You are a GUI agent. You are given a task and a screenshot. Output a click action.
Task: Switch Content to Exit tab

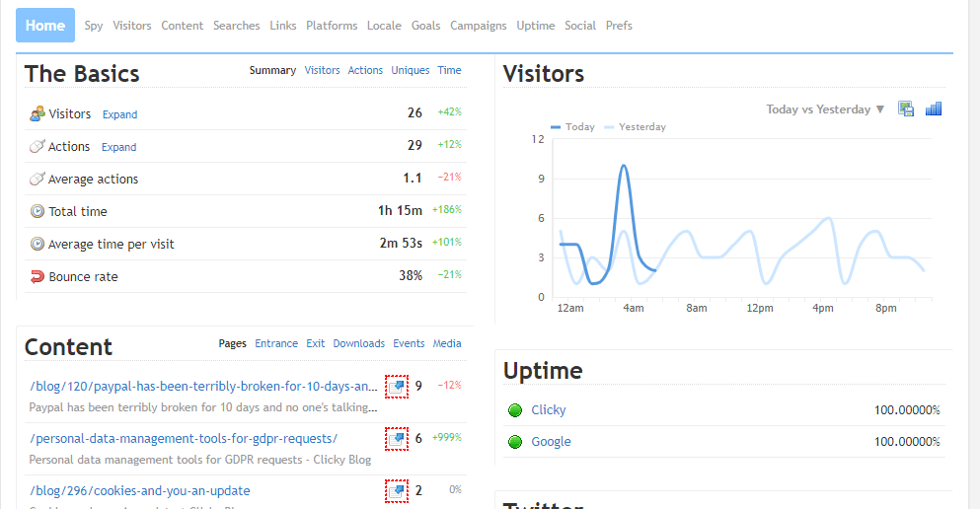[316, 343]
